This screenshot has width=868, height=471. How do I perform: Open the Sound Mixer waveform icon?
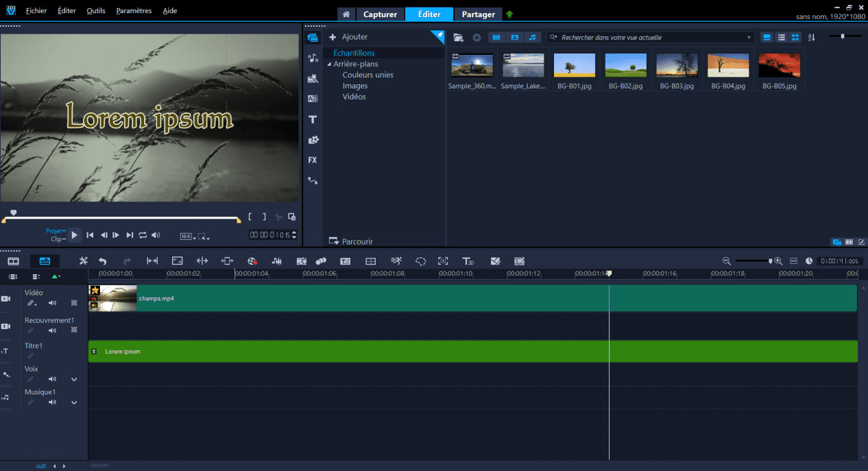pyautogui.click(x=277, y=261)
